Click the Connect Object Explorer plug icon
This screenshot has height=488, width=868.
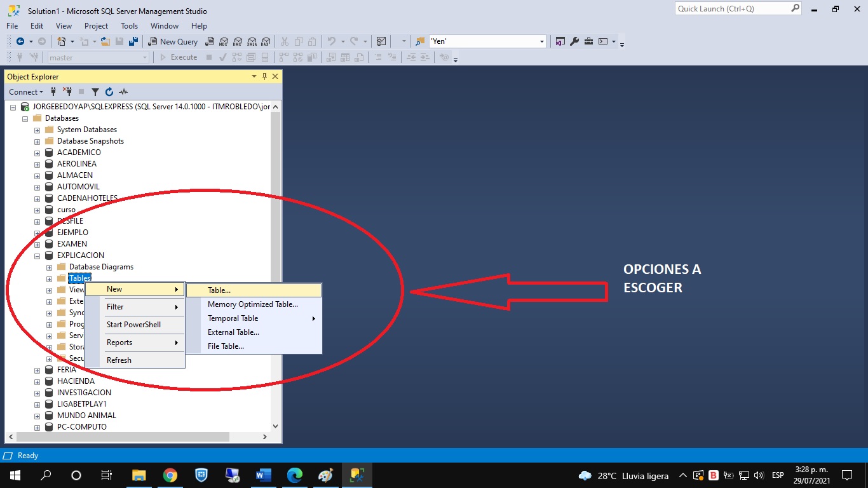(x=53, y=91)
